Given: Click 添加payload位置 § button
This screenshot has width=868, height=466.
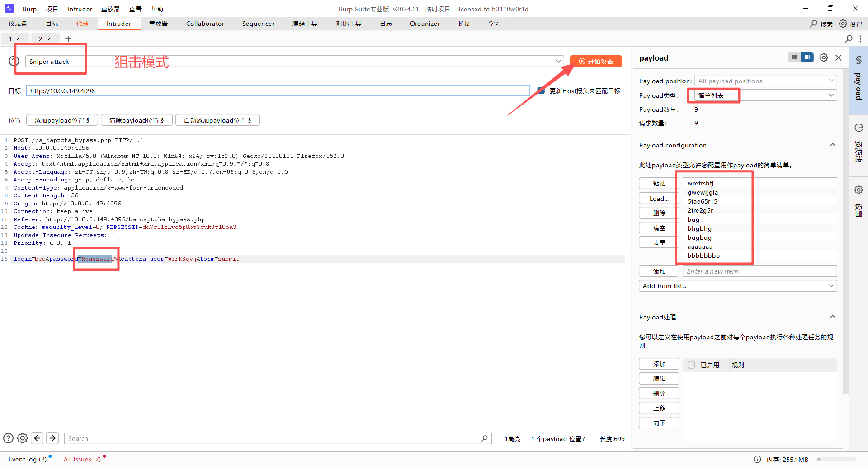Looking at the screenshot, I should [x=62, y=120].
